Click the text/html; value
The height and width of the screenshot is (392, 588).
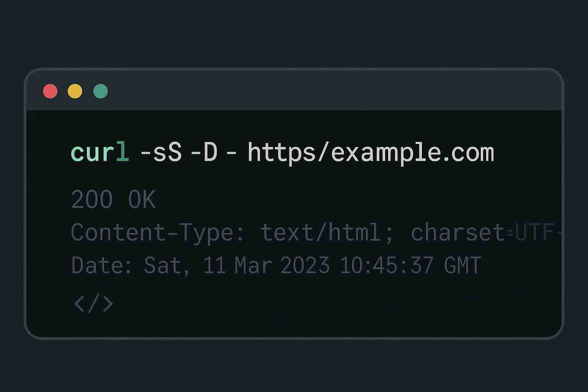(x=327, y=232)
